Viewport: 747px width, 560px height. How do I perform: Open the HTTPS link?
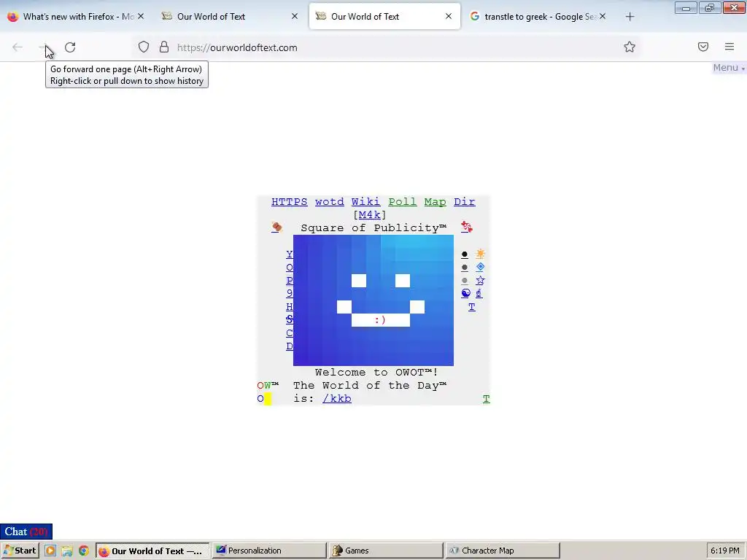289,202
